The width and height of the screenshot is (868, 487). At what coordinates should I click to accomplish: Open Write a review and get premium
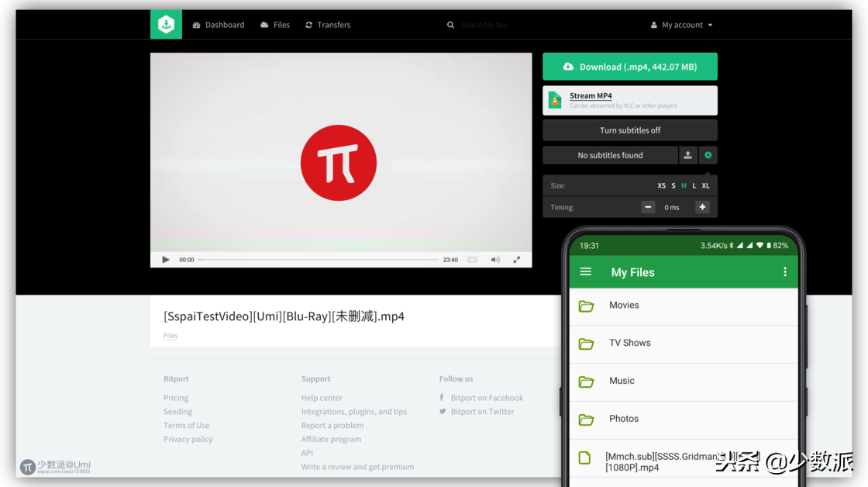coord(357,467)
